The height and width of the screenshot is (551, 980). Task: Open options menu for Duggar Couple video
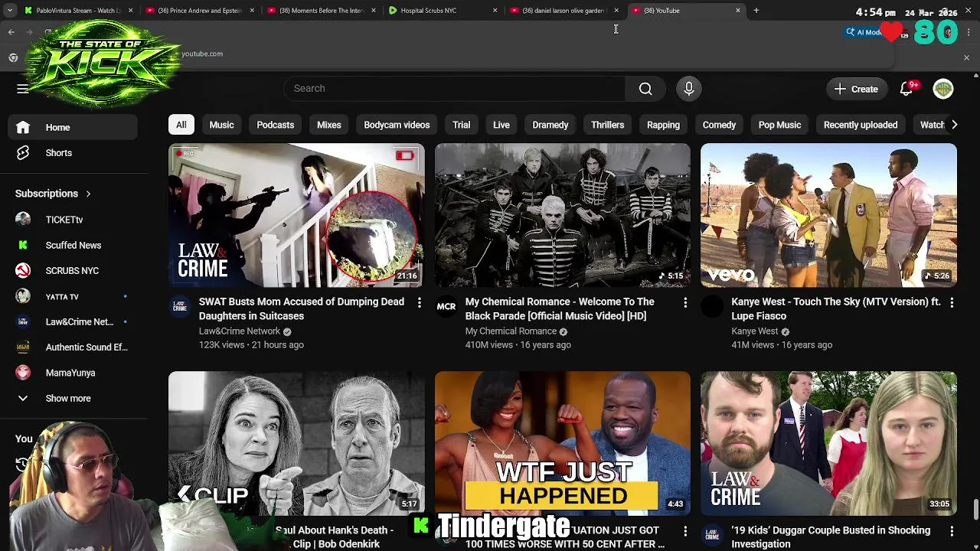pos(952,531)
